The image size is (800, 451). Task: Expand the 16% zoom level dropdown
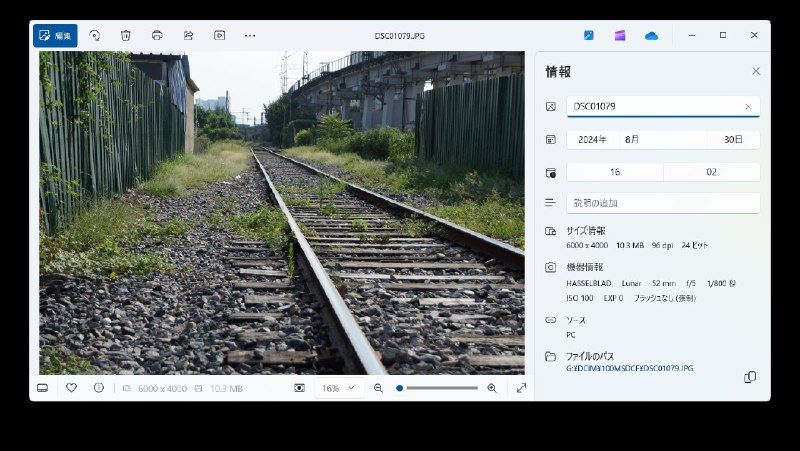(x=340, y=388)
